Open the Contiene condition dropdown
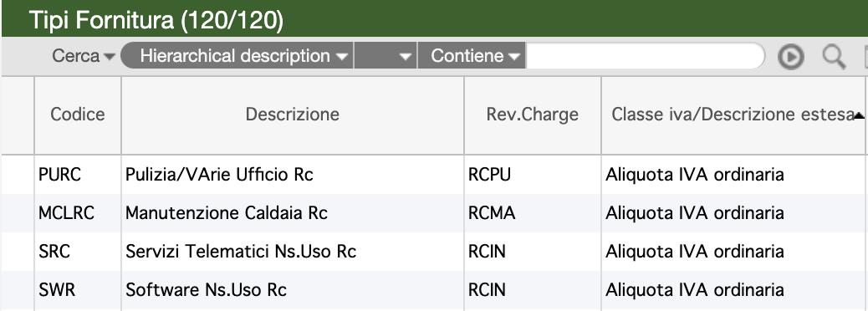Image resolution: width=868 pixels, height=311 pixels. pos(471,56)
